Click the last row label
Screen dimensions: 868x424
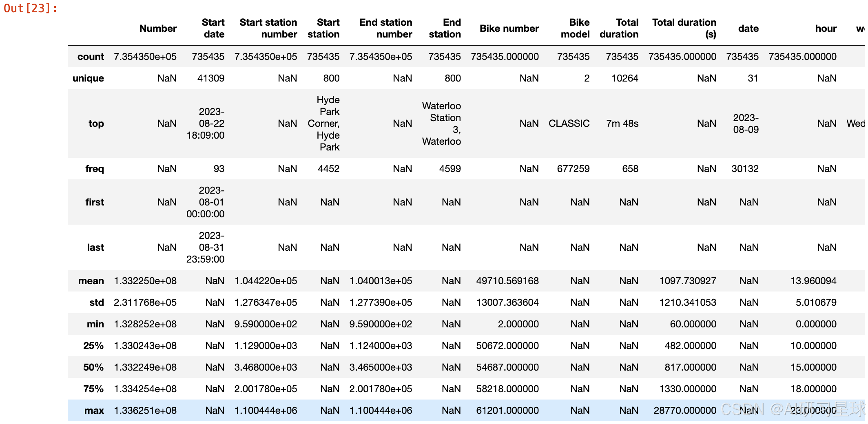click(95, 247)
